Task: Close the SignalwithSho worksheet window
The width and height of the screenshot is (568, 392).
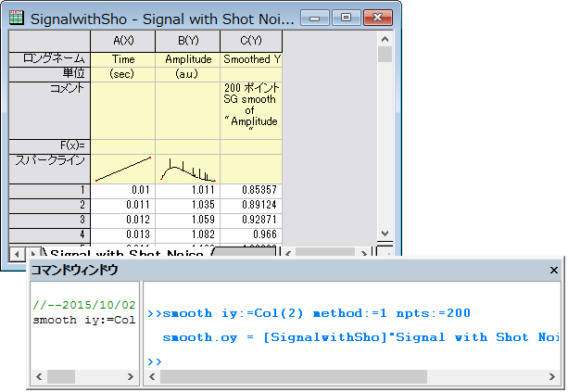Action: pos(378,18)
